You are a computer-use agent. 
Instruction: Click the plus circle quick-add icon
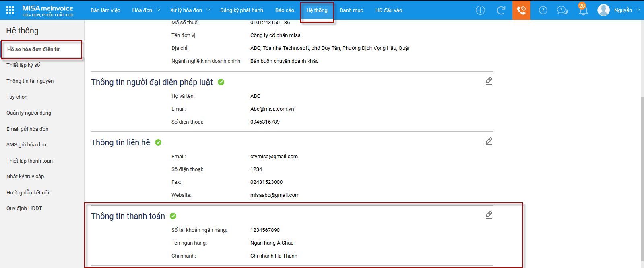[x=480, y=10]
